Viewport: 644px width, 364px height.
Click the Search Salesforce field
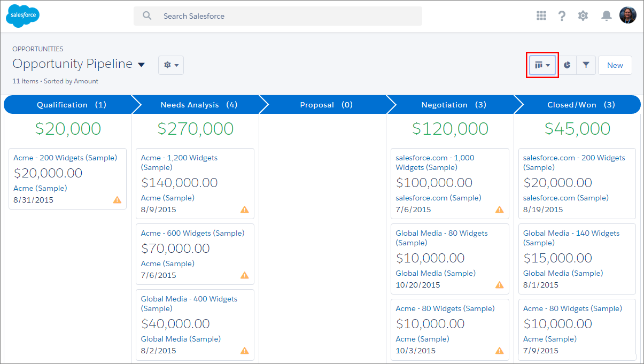tap(278, 16)
